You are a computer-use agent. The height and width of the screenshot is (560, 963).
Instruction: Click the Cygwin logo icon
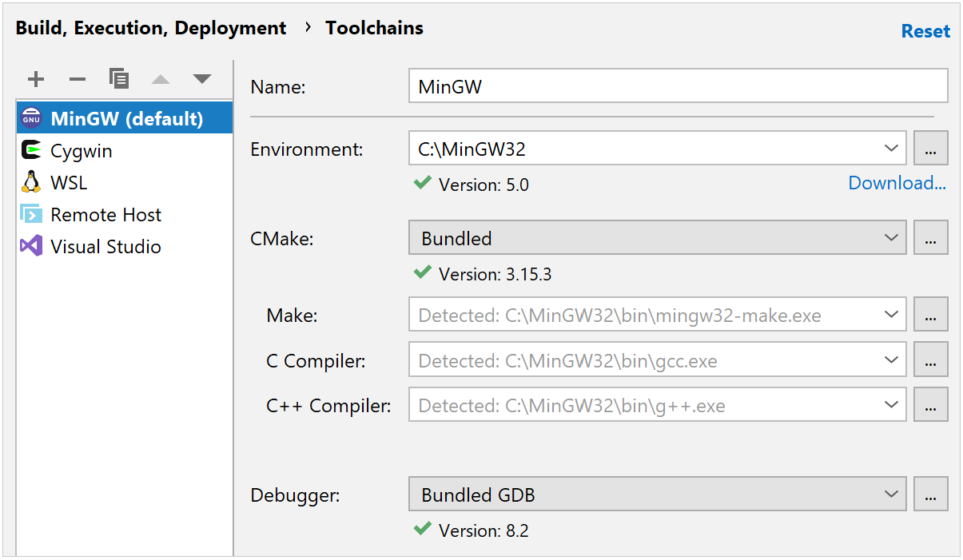coord(31,150)
